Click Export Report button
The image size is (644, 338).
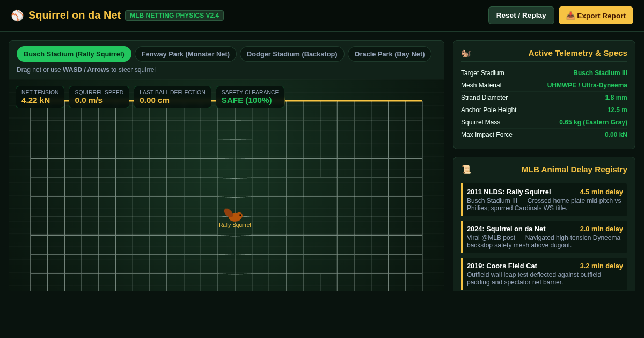(x=596, y=15)
